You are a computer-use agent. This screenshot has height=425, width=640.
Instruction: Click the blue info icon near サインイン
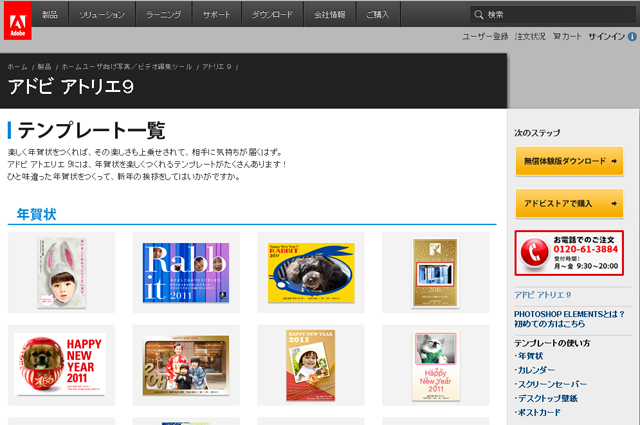(x=632, y=37)
